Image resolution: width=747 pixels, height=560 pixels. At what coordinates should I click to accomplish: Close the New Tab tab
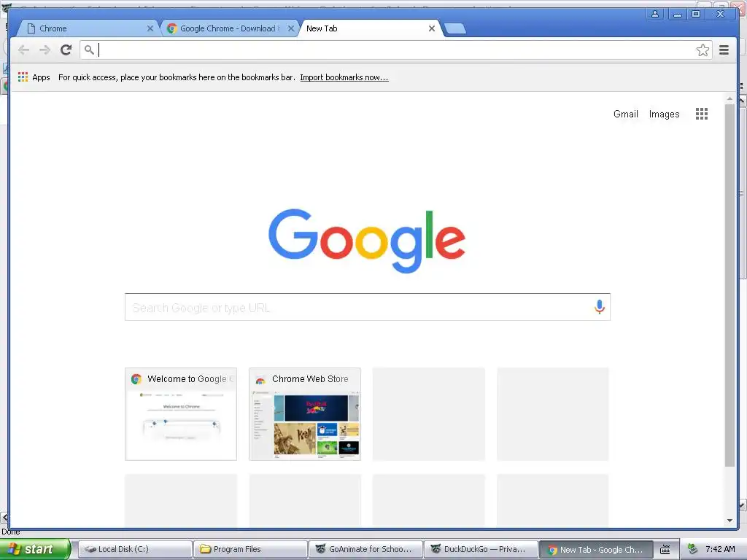click(431, 28)
